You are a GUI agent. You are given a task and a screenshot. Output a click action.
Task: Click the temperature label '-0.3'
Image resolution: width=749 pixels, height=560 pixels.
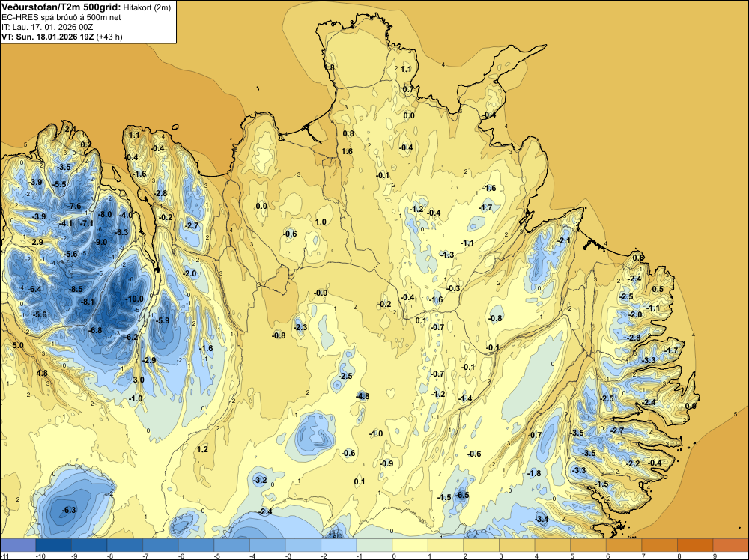453,288
